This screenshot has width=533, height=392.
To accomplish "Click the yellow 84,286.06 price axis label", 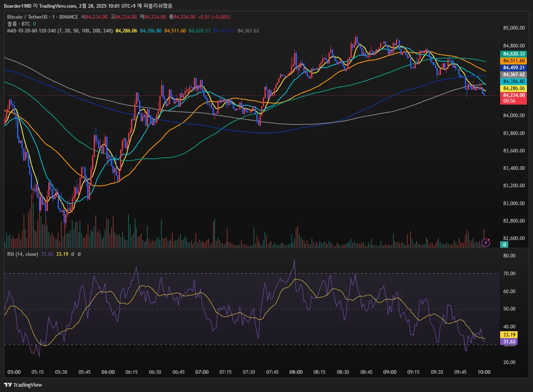I will pos(514,88).
